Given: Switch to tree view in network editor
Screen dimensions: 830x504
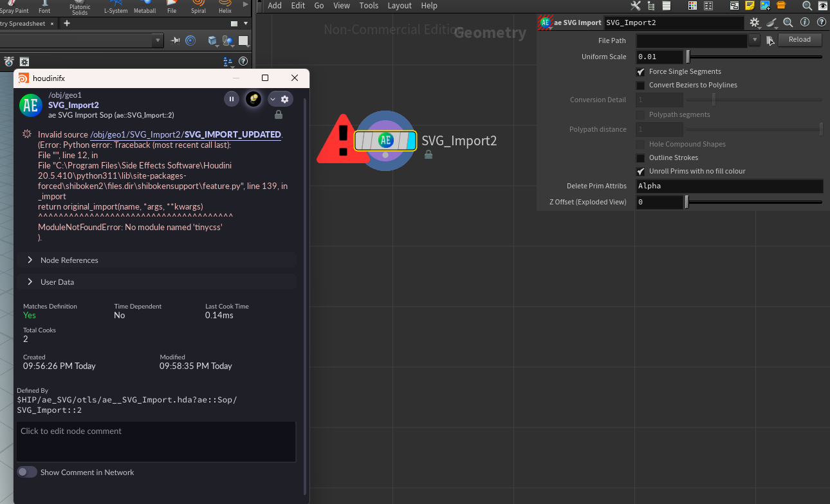Looking at the screenshot, I should pyautogui.click(x=651, y=6).
